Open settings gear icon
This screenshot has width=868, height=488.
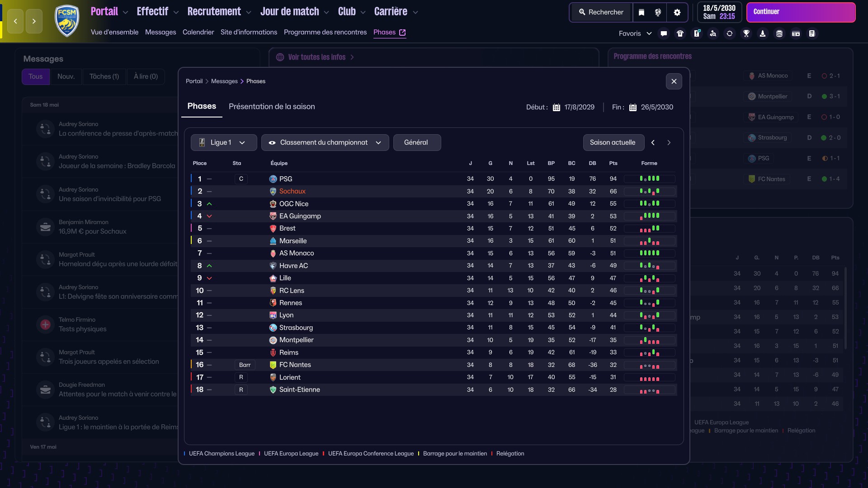677,12
